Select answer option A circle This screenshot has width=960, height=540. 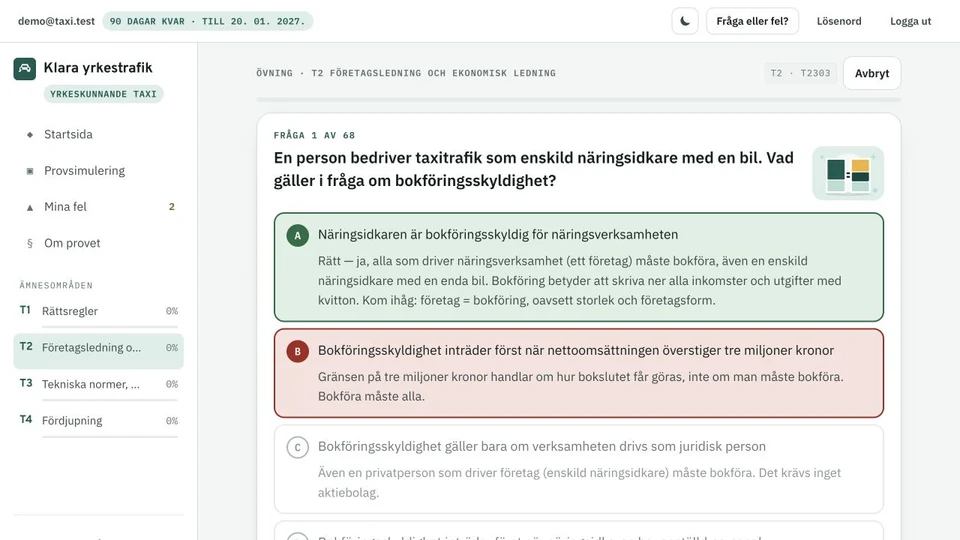pyautogui.click(x=298, y=235)
